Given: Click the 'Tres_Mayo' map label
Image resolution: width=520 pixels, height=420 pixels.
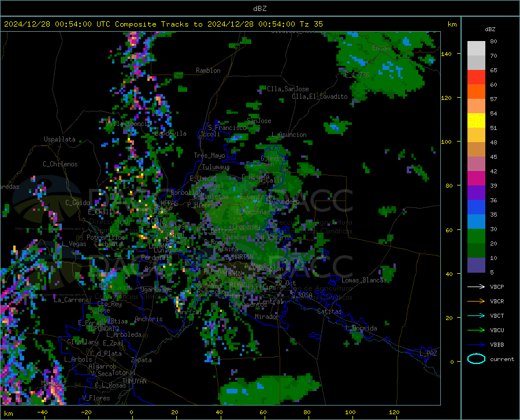Looking at the screenshot, I should pyautogui.click(x=209, y=155).
